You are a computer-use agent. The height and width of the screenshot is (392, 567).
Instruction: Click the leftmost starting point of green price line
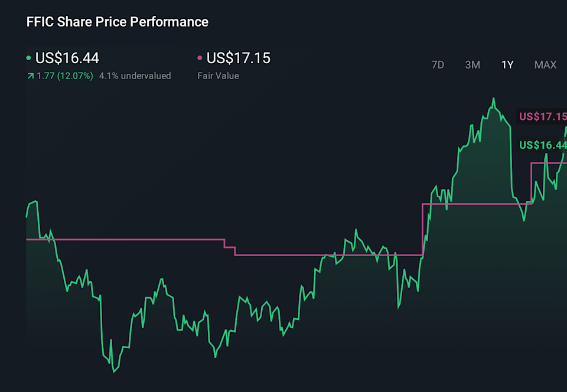coord(27,217)
